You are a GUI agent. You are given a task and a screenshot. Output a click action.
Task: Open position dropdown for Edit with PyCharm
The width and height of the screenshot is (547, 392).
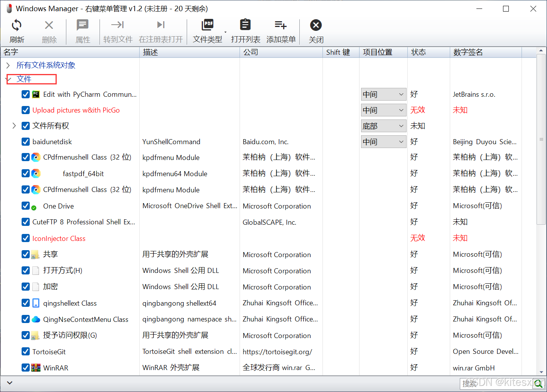coord(383,94)
